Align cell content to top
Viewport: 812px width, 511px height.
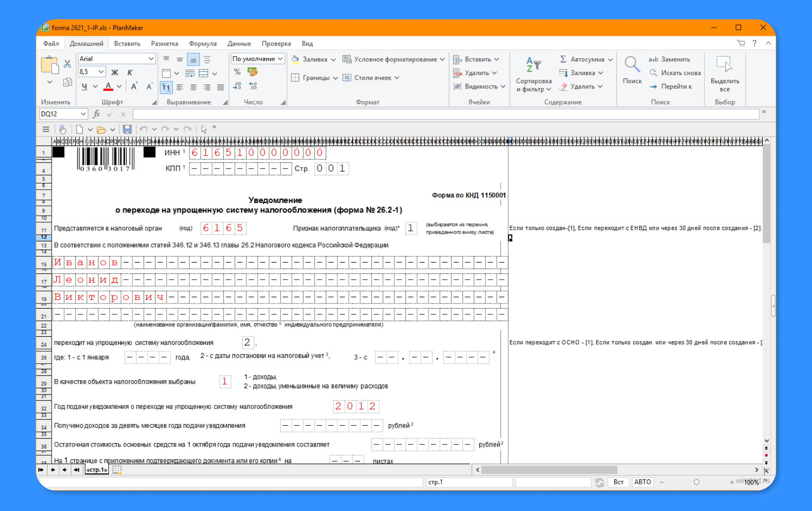click(x=166, y=59)
